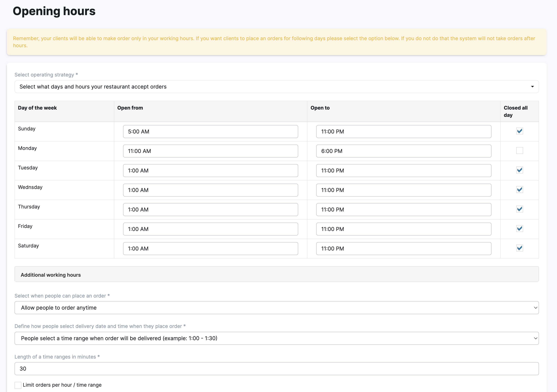This screenshot has height=392, width=557.
Task: Click Saturday's Open from 1:00 AM field
Action: click(x=210, y=248)
